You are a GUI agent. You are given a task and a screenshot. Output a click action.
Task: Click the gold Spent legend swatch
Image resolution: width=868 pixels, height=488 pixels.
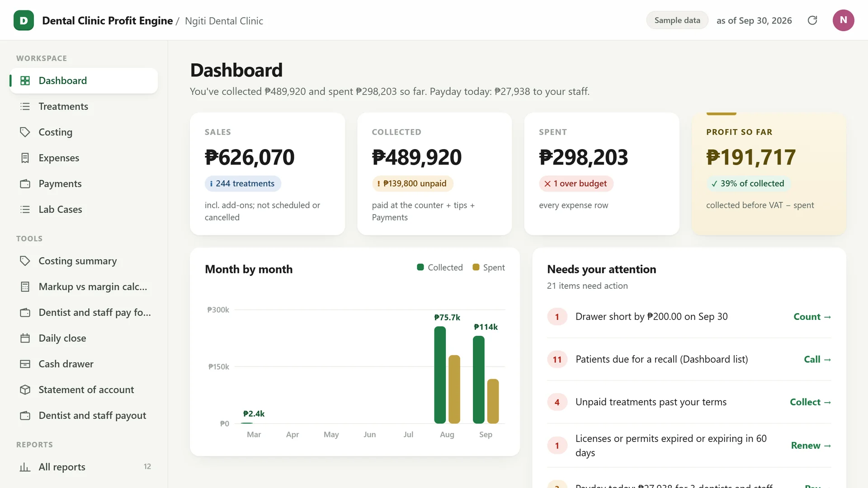coord(476,267)
